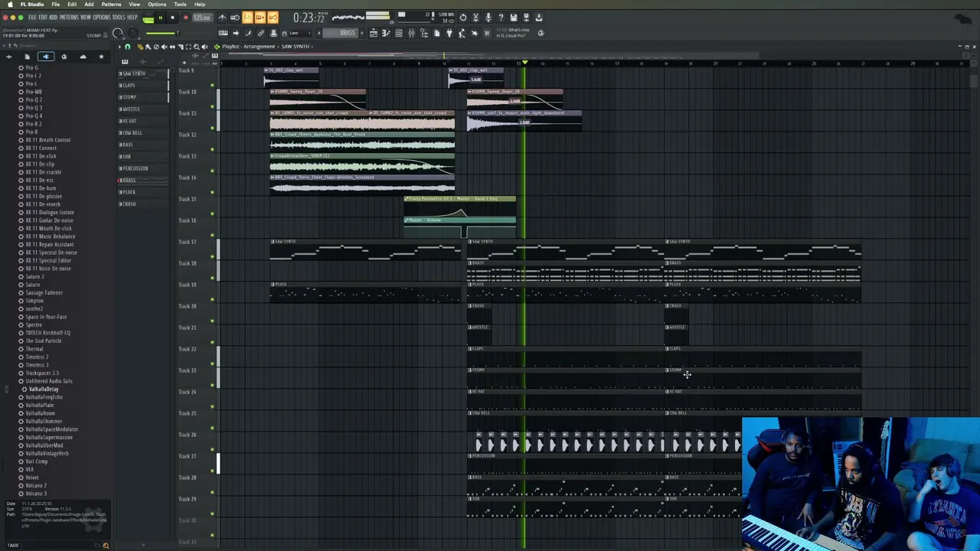Click the transport stop button
The width and height of the screenshot is (980, 551).
pos(173,18)
